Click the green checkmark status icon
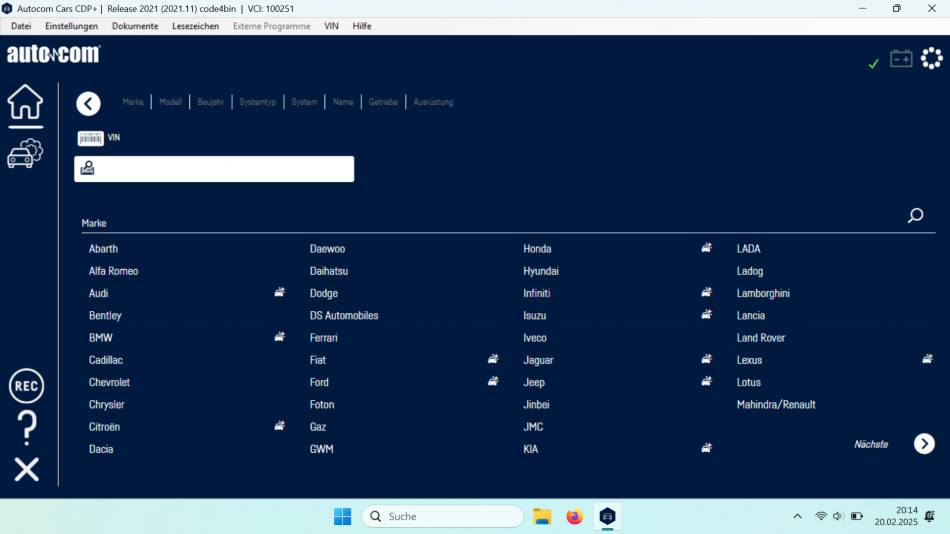Screen dimensions: 950x534 point(874,63)
